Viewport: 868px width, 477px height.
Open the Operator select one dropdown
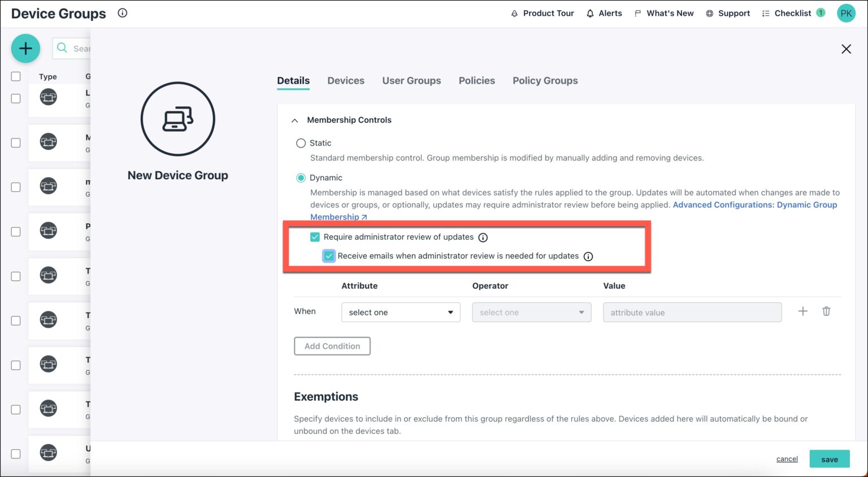tap(531, 312)
